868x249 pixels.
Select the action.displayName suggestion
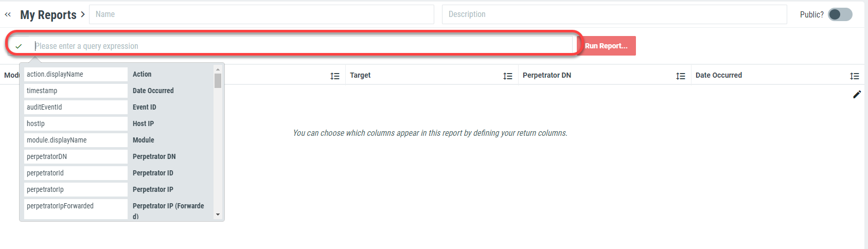coord(76,74)
